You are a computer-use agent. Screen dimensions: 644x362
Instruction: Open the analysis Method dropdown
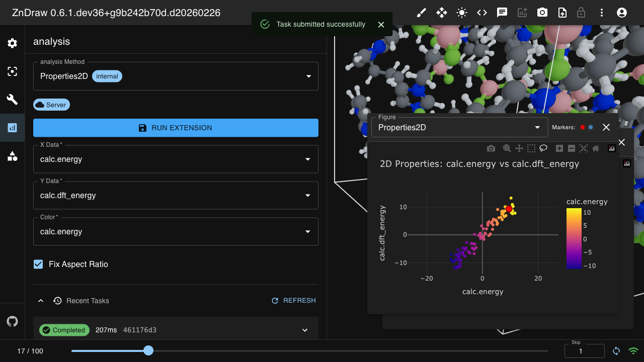click(176, 76)
